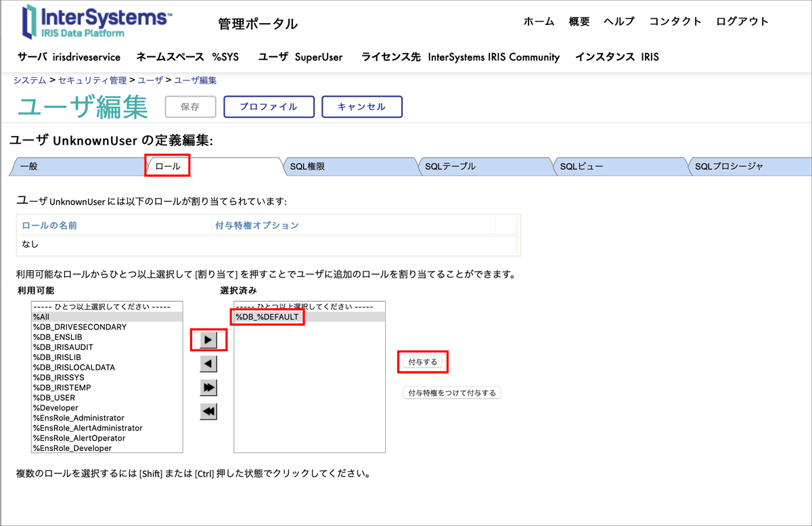Click the ログアウト link

point(742,21)
